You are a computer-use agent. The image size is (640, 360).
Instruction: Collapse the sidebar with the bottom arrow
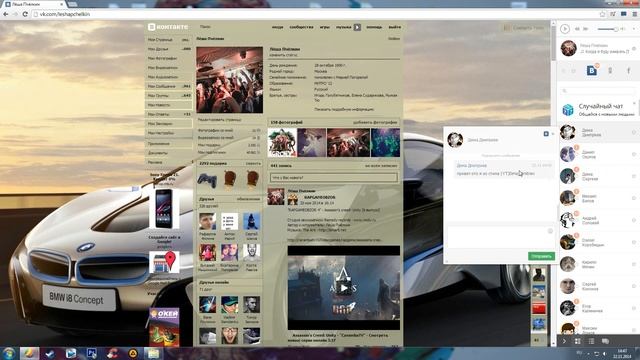pyautogui.click(x=564, y=341)
